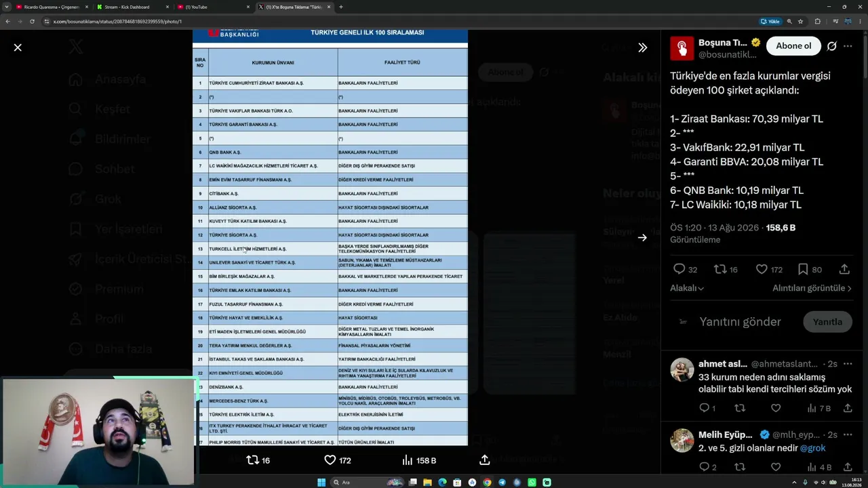Like Melih Eyüp...'s comment

tap(776, 467)
